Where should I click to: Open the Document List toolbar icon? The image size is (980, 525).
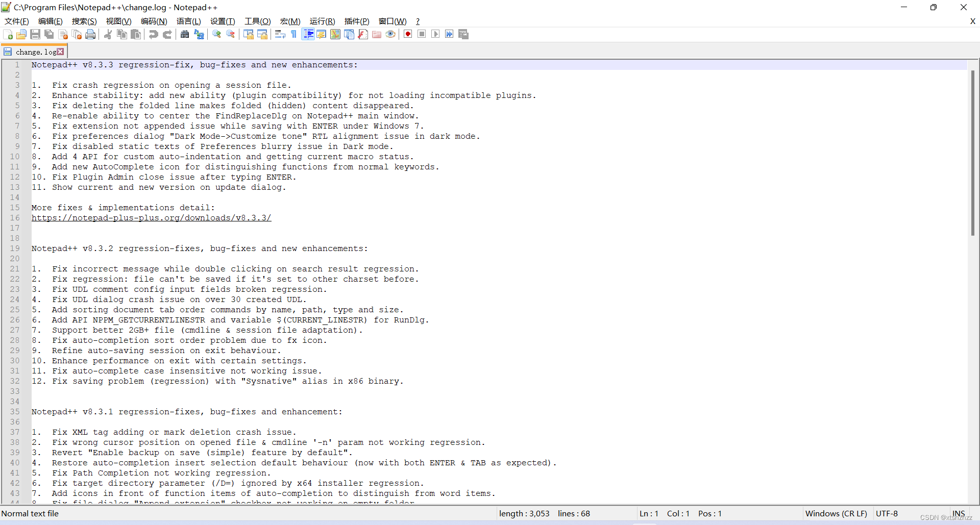(349, 34)
